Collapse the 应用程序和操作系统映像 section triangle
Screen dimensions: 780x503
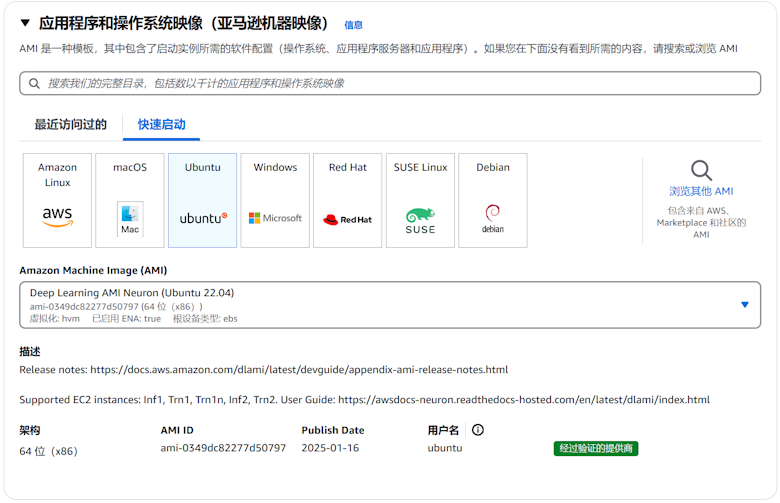pos(25,23)
